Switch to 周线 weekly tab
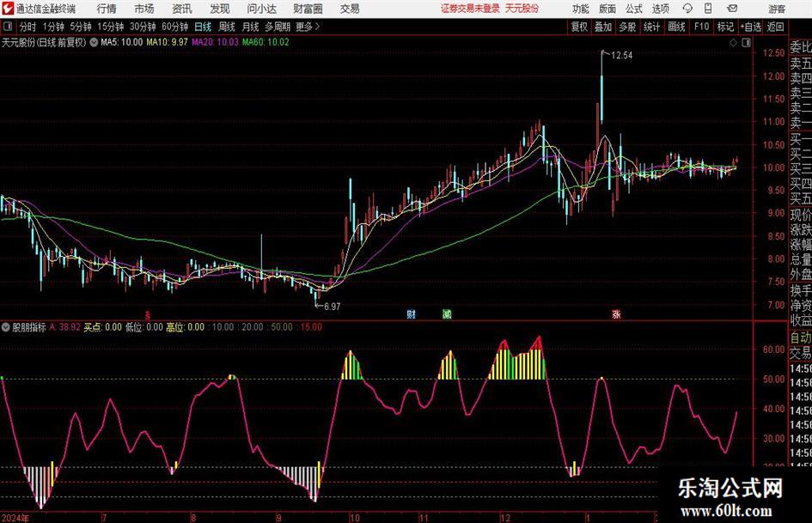The height and width of the screenshot is (523, 812). (x=227, y=27)
